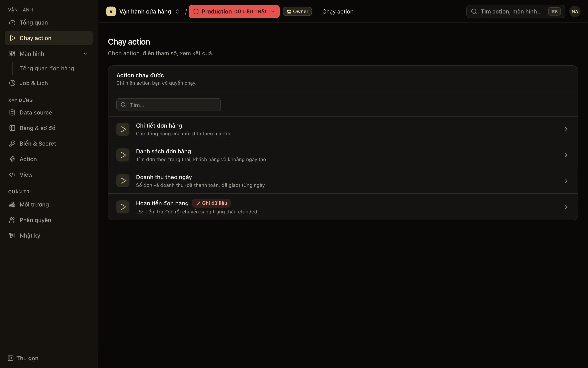This screenshot has height=368, width=588.
Task: Expand Chi tiết đơn hàng row chevron
Action: tap(566, 129)
